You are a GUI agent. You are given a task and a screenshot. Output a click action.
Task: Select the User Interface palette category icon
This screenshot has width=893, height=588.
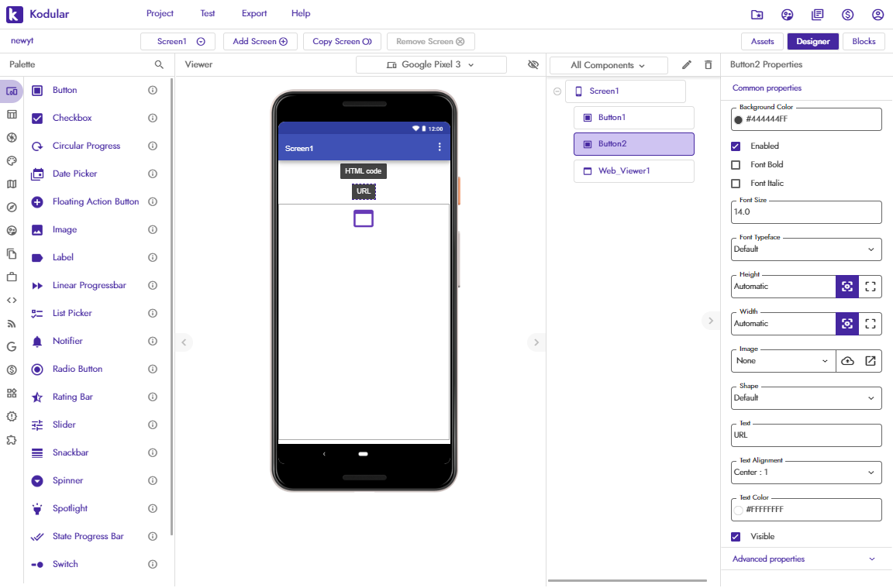12,91
